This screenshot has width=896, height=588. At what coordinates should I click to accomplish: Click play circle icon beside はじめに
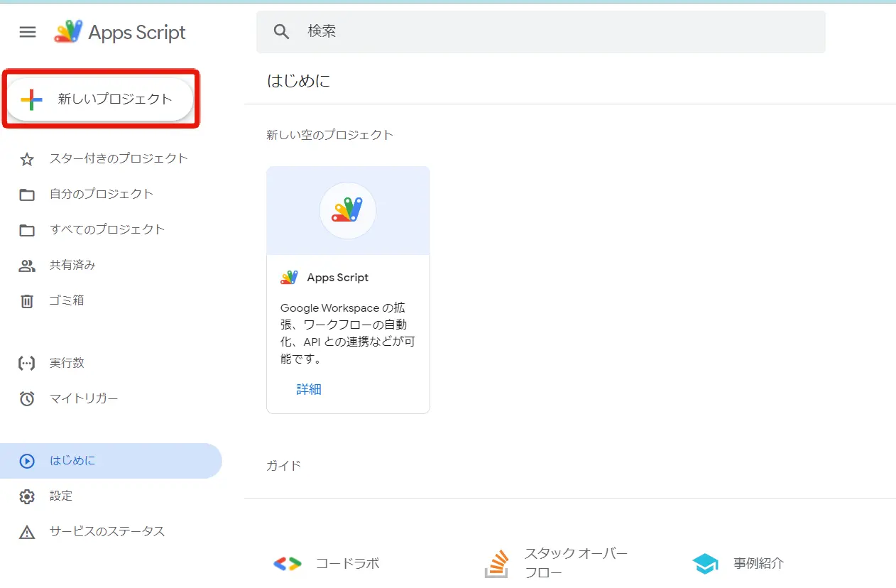click(x=27, y=461)
